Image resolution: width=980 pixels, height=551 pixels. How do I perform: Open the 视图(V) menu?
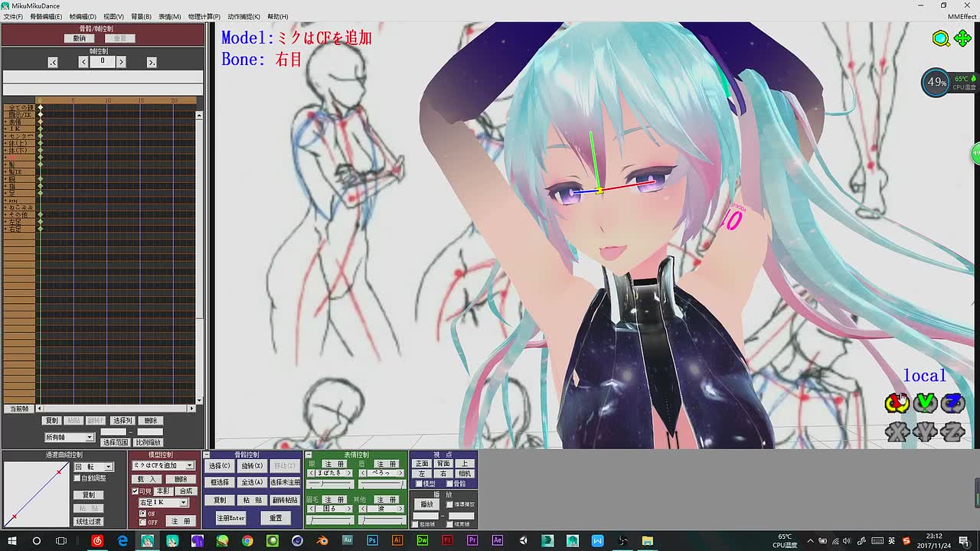coord(113,16)
